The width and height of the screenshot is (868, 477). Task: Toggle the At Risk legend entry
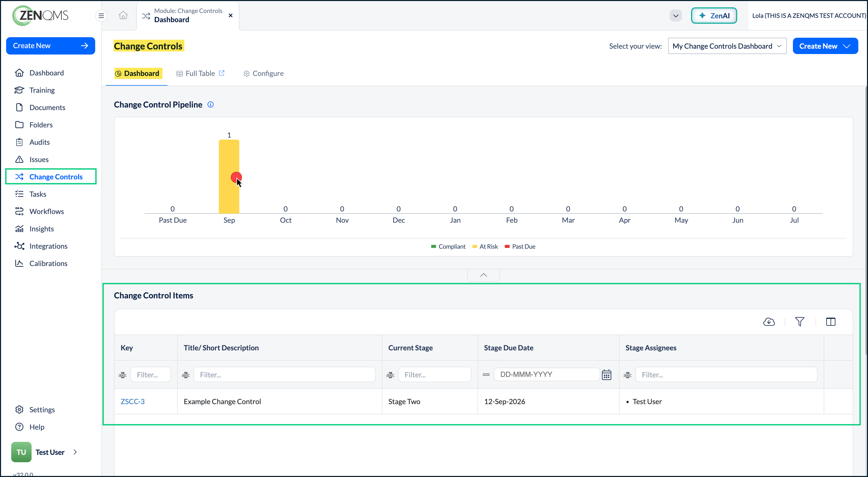[485, 247]
